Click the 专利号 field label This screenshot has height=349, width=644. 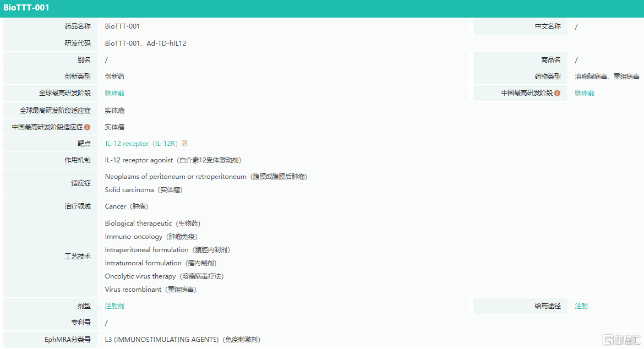[x=81, y=323]
